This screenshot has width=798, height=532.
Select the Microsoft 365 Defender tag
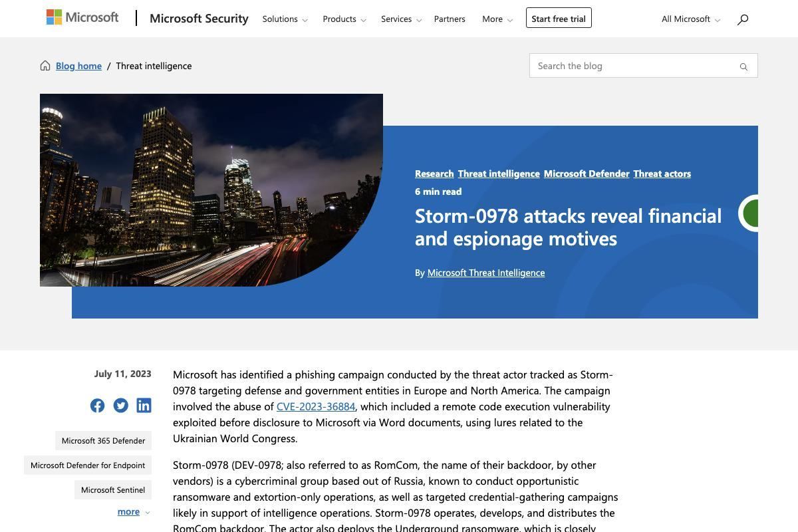point(103,440)
